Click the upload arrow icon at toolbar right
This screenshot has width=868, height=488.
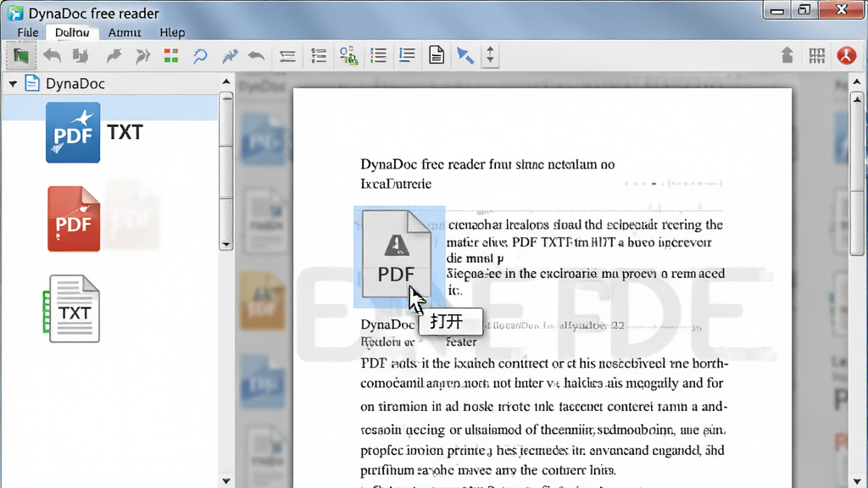(x=787, y=55)
